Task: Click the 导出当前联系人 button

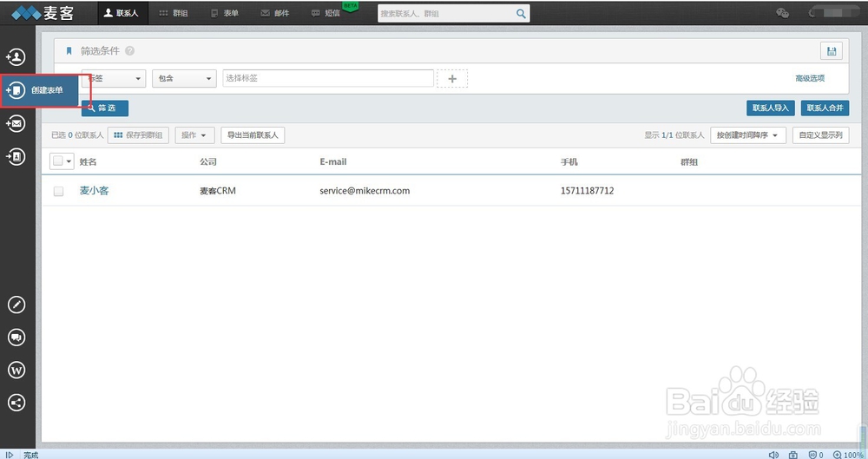Action: coord(253,135)
